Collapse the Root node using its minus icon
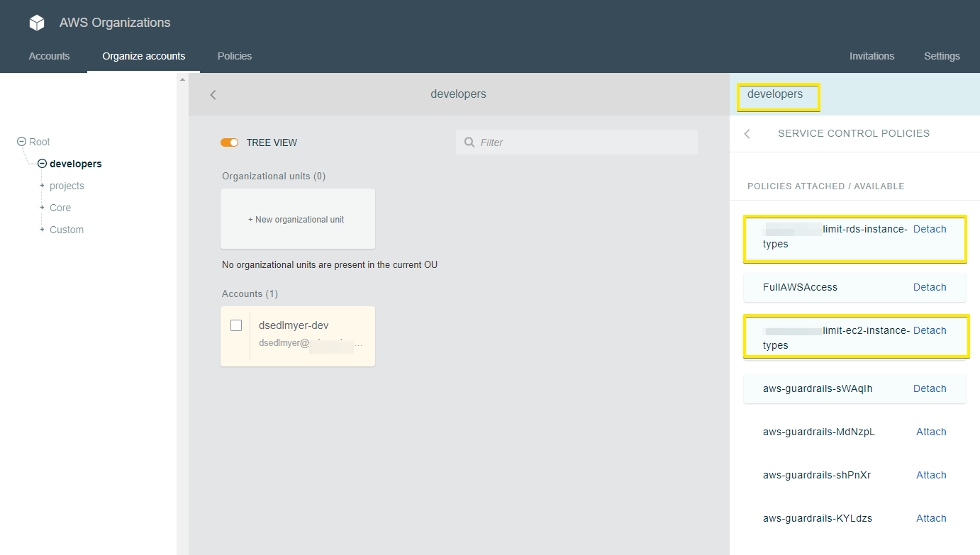Image resolution: width=980 pixels, height=555 pixels. 21,141
